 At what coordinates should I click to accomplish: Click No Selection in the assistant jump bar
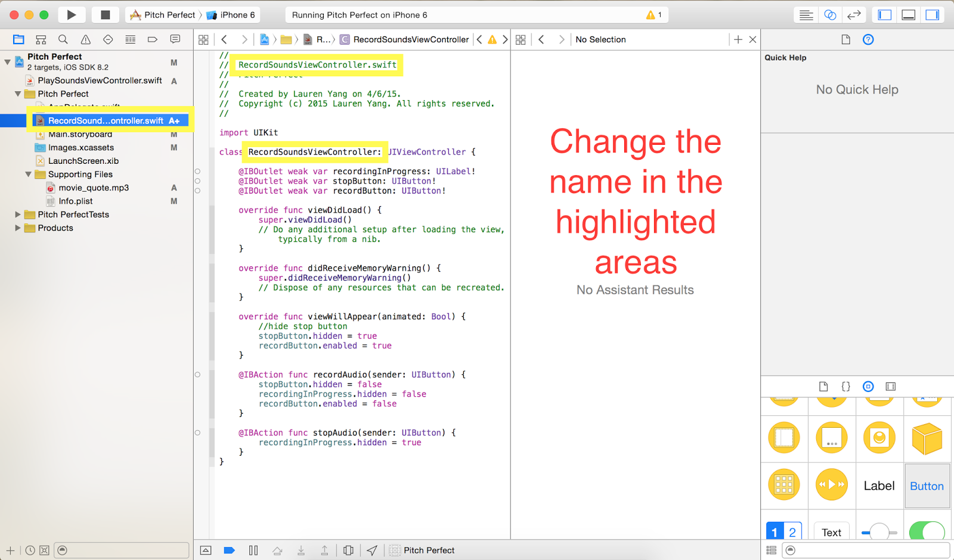[600, 39]
